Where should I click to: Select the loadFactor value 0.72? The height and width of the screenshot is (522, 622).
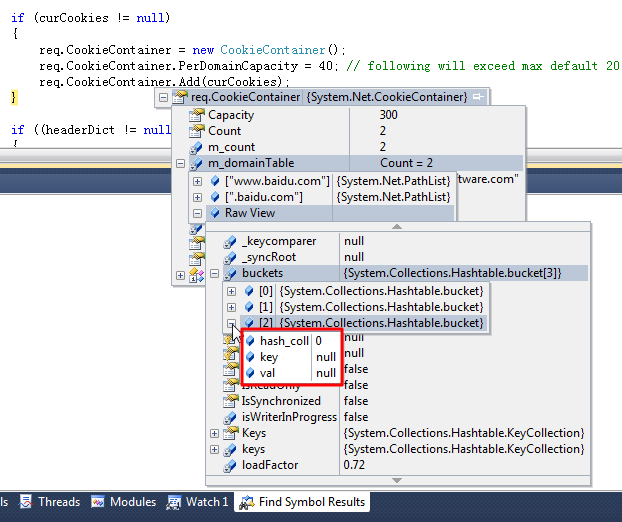[354, 465]
